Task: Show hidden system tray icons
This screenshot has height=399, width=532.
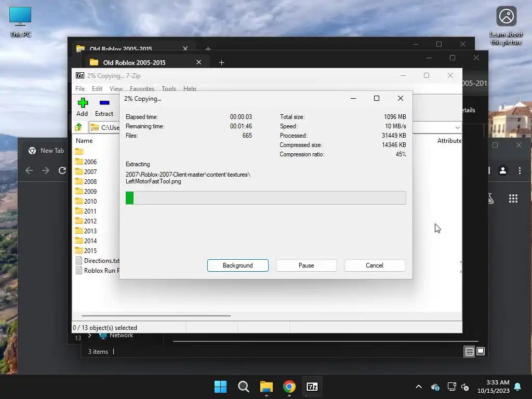Action: 419,387
